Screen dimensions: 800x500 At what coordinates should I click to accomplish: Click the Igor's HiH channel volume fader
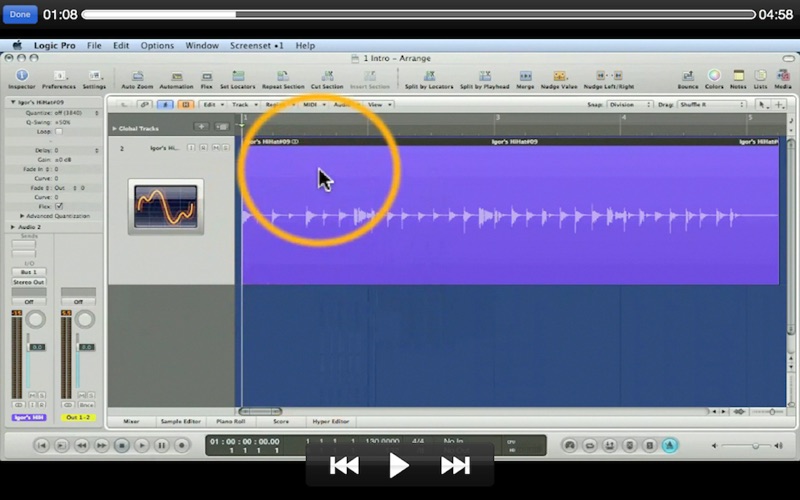tap(36, 347)
